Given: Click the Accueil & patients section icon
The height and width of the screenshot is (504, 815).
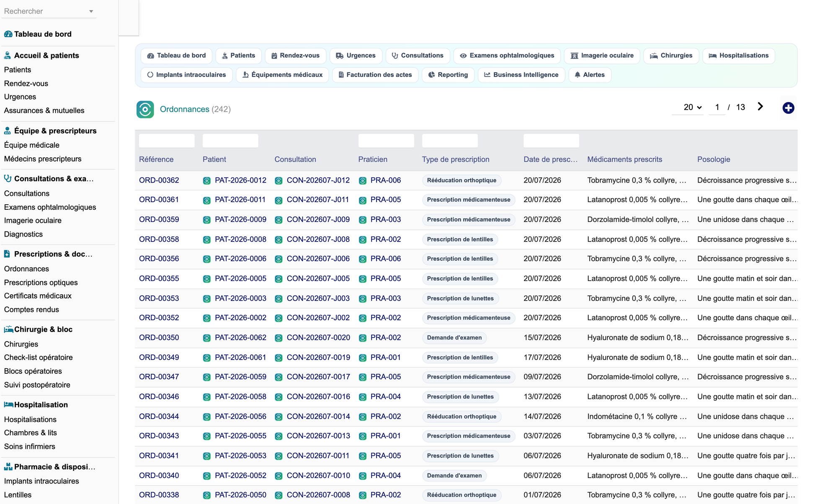Looking at the screenshot, I should [x=8, y=55].
